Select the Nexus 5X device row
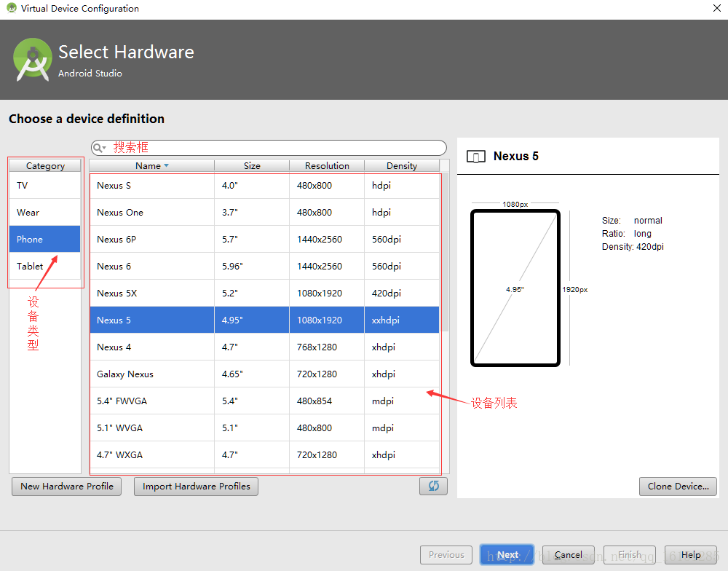Viewport: 728px width, 571px height. click(265, 294)
